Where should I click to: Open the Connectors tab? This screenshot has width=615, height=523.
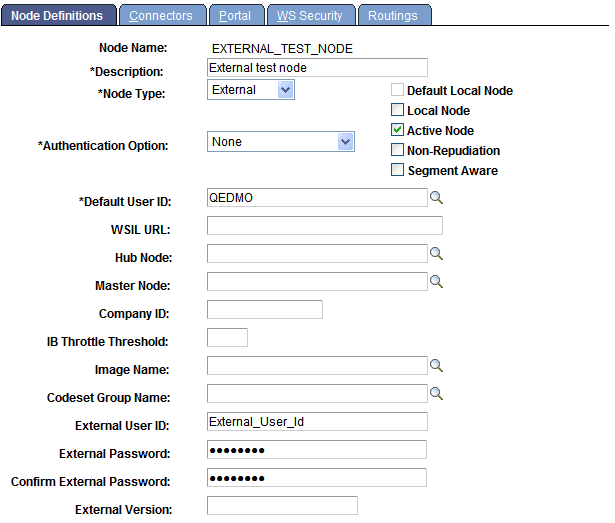pos(161,15)
